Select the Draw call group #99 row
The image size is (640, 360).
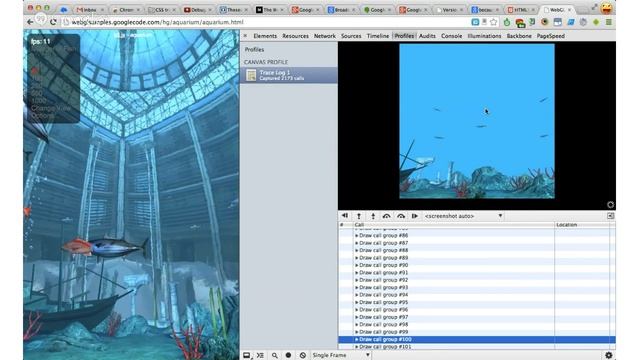coord(477,332)
